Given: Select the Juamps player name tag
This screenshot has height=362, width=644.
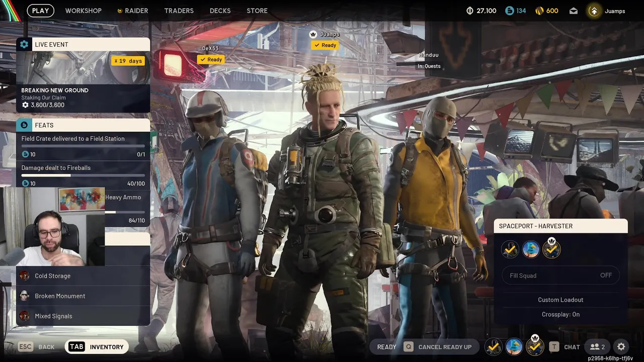Looking at the screenshot, I should [330, 34].
